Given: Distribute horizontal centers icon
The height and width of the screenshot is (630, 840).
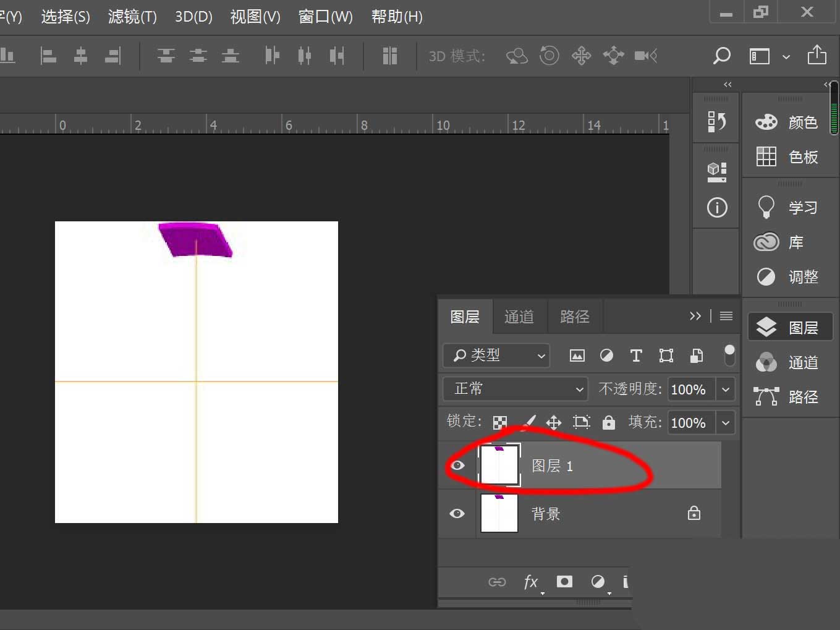Looking at the screenshot, I should [304, 56].
